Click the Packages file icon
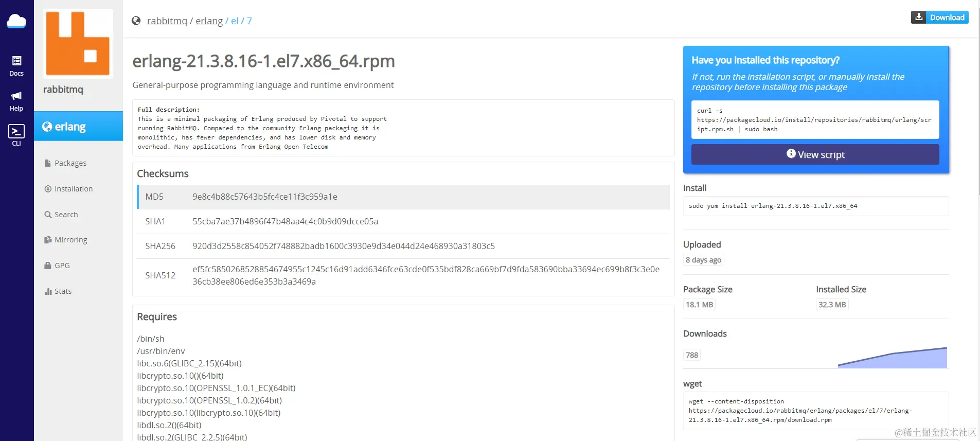The width and height of the screenshot is (980, 441). tap(48, 163)
